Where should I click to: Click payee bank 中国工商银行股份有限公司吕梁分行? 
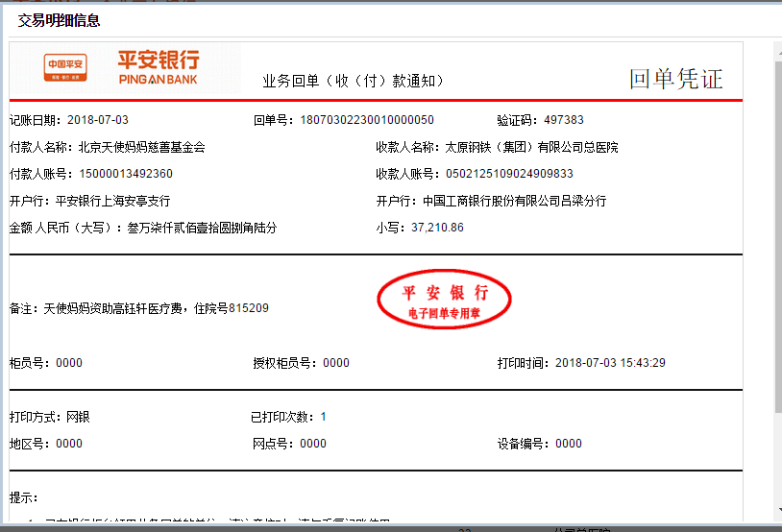click(514, 201)
